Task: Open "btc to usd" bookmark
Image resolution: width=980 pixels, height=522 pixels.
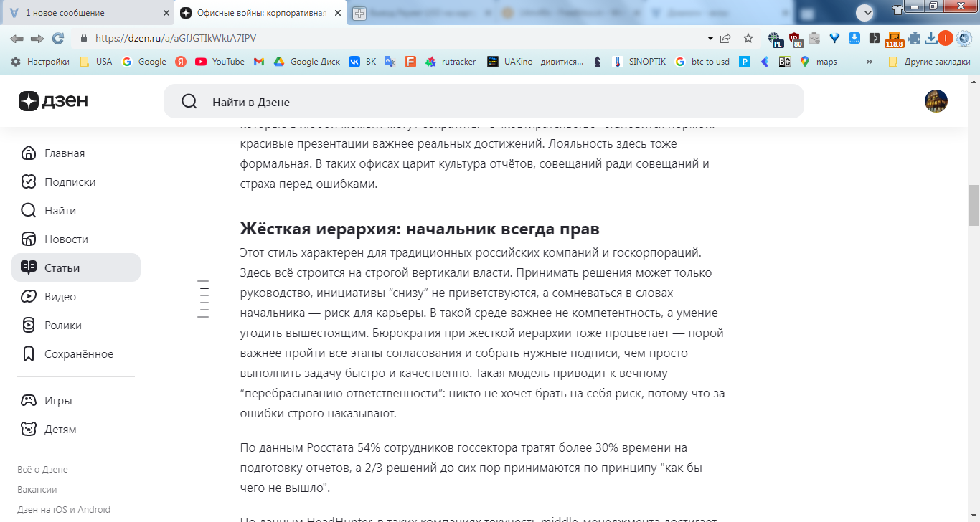Action: [702, 62]
